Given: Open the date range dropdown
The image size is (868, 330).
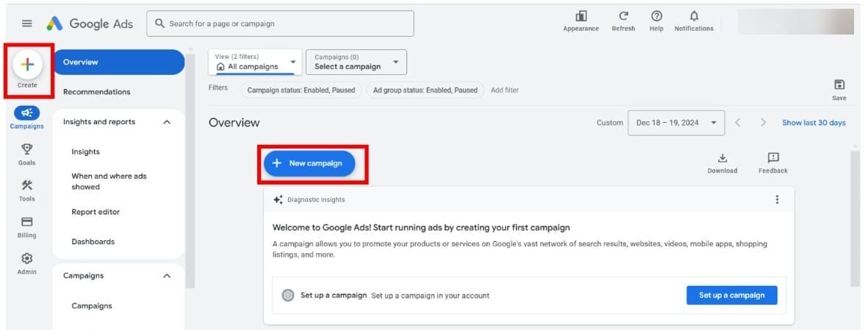Looking at the screenshot, I should tap(676, 123).
